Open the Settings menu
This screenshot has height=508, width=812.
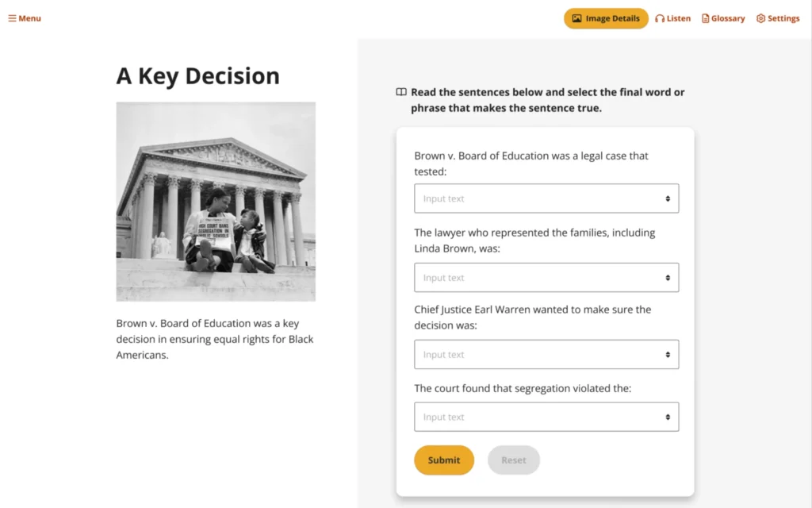778,17
